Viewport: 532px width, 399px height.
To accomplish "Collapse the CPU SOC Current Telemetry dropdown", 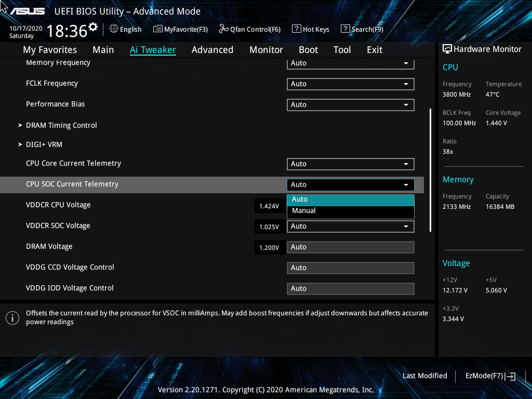I will point(351,185).
